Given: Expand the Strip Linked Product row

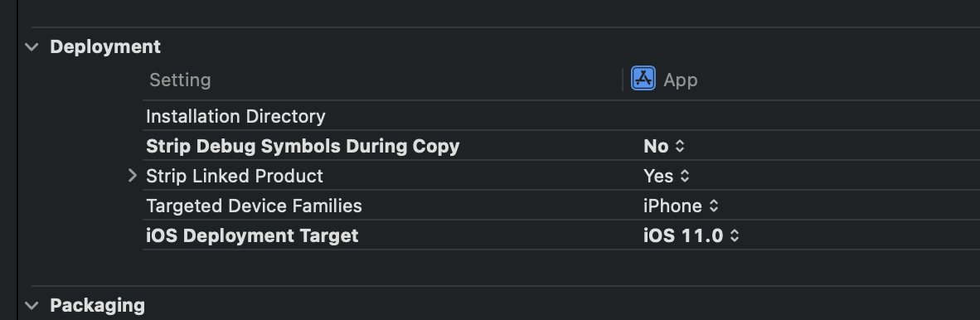Looking at the screenshot, I should [132, 176].
